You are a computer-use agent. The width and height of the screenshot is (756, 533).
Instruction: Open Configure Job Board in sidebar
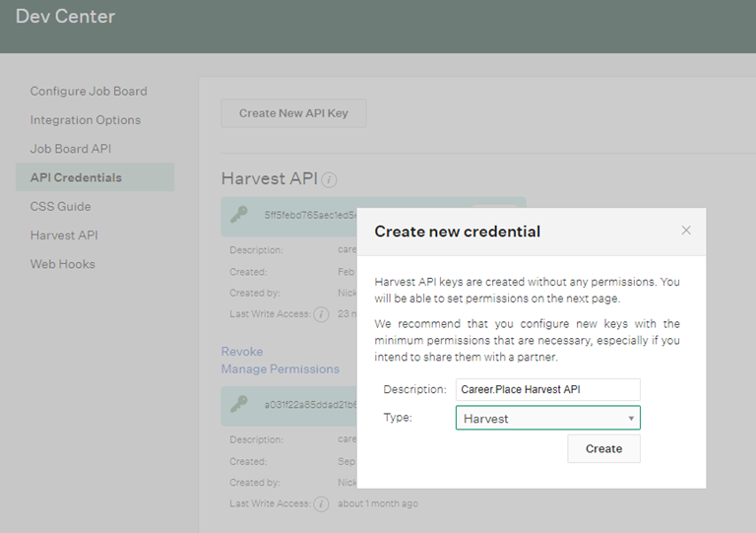pyautogui.click(x=89, y=92)
